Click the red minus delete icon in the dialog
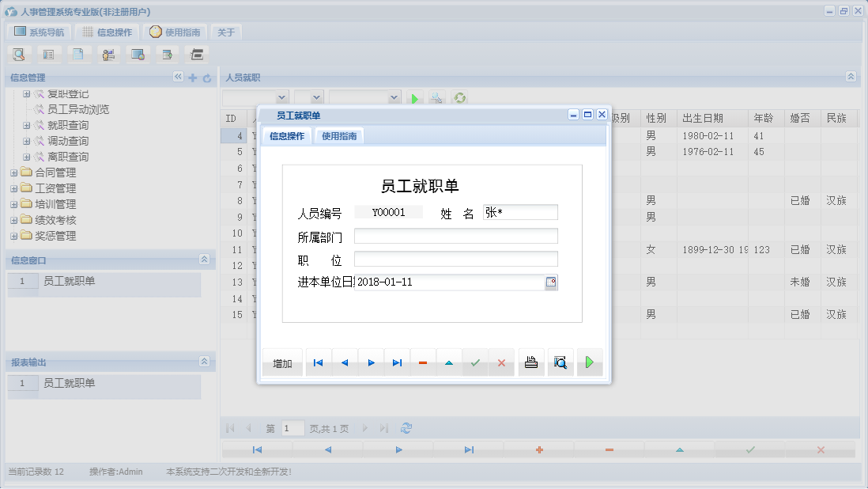868x489 pixels. pos(423,362)
